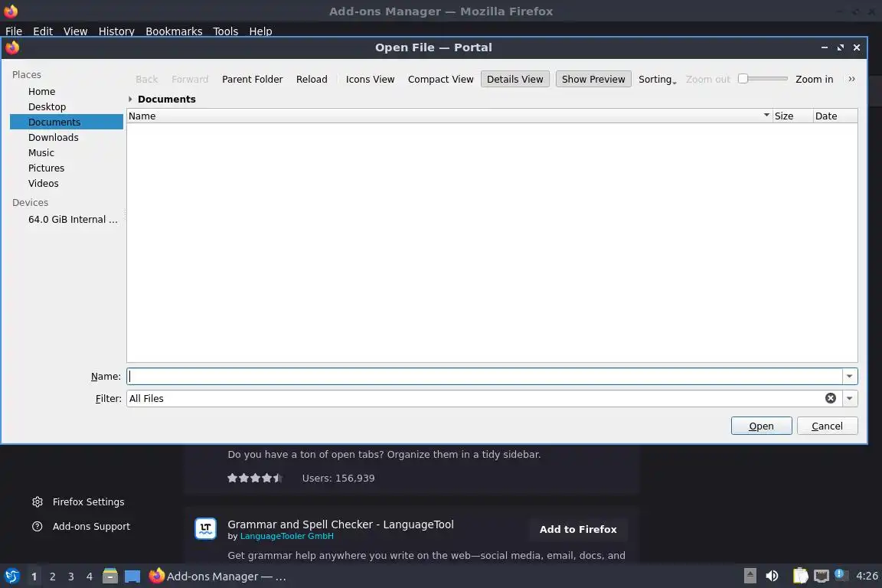The width and height of the screenshot is (882, 588).
Task: Click the Firefox Add-ons Manager taskbar entry
Action: pyautogui.click(x=218, y=577)
